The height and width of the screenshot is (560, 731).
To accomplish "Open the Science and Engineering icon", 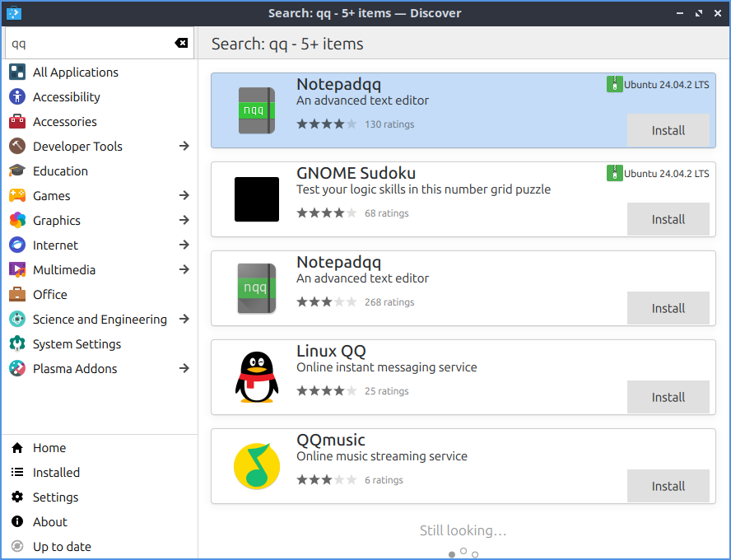I will (17, 320).
